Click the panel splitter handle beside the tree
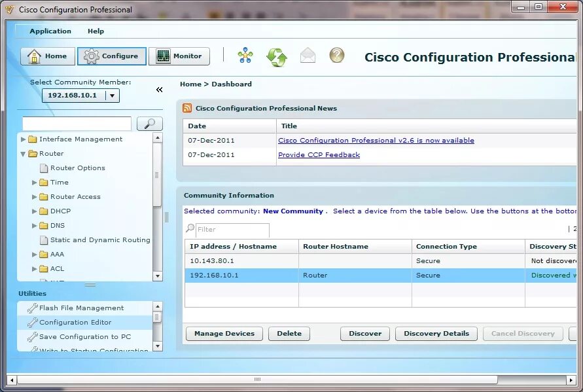The image size is (583, 392). [166, 217]
